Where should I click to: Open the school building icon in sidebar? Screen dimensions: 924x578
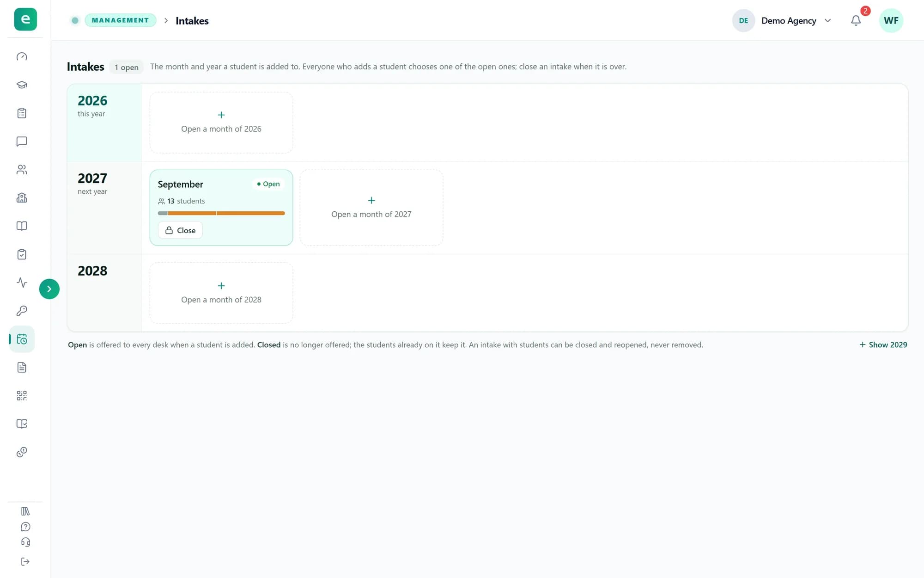(x=22, y=198)
